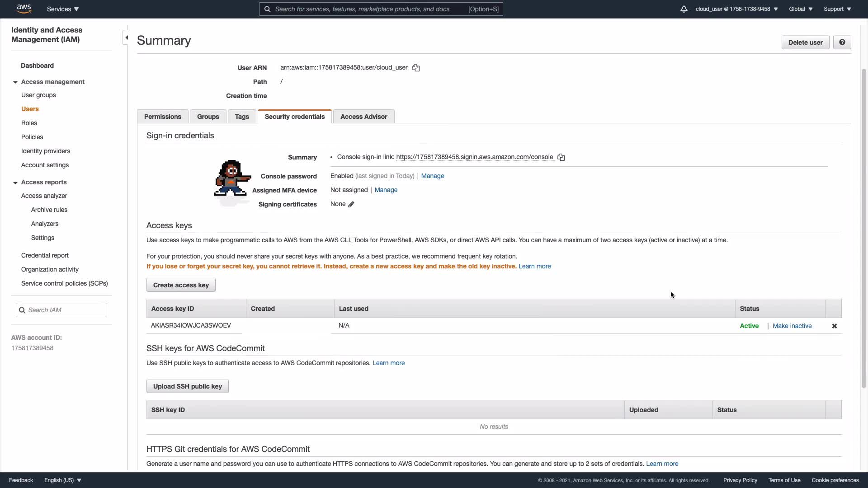Copy the console sign-in link icon
The width and height of the screenshot is (868, 488).
coord(561,157)
